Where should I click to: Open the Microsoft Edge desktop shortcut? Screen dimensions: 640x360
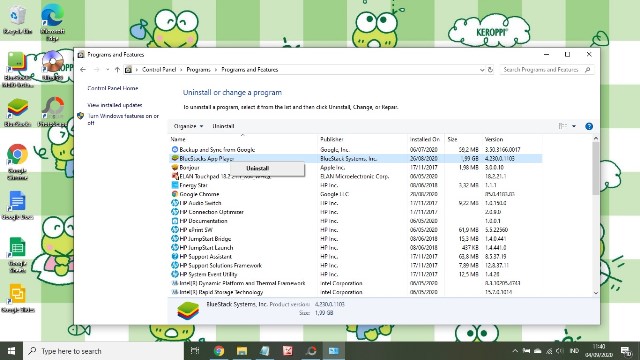[x=52, y=21]
